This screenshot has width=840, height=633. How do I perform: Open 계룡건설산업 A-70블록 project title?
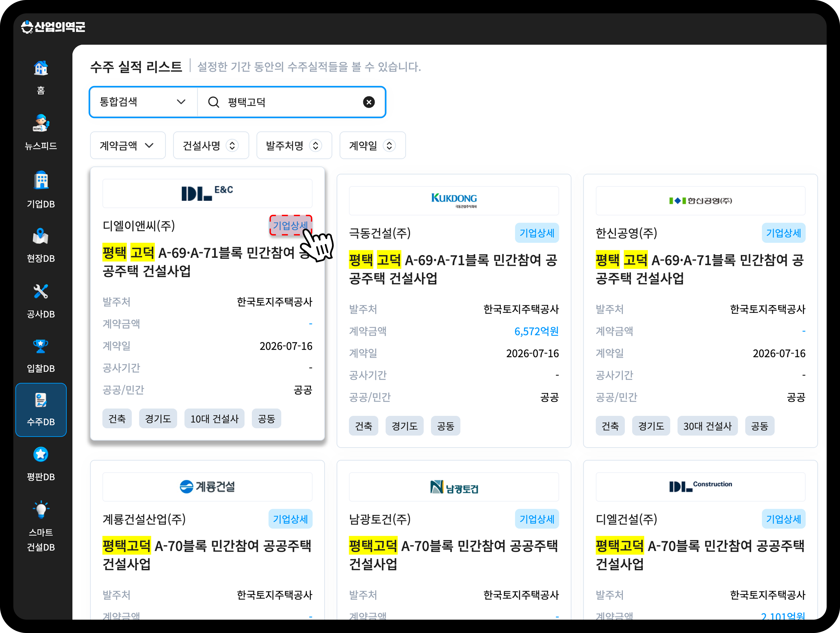207,555
